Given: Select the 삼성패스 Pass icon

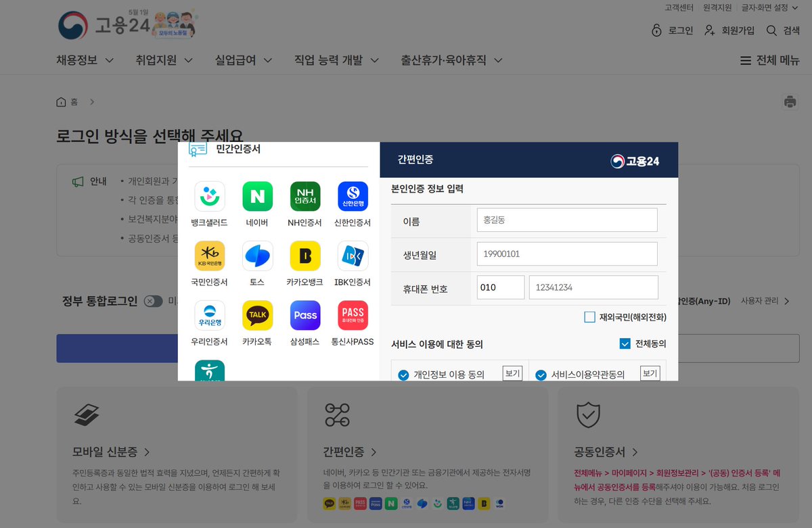Looking at the screenshot, I should pos(305,315).
